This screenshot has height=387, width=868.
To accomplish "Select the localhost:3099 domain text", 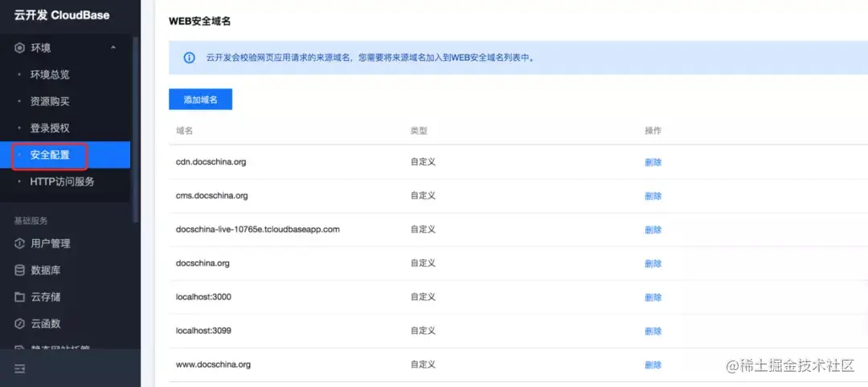I will tap(203, 331).
